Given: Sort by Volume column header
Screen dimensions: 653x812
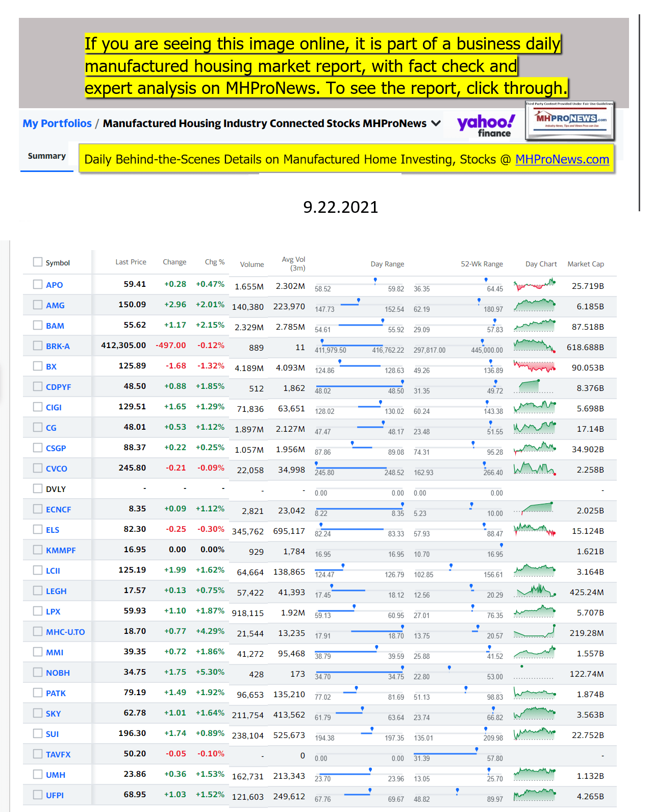Looking at the screenshot, I should point(252,264).
